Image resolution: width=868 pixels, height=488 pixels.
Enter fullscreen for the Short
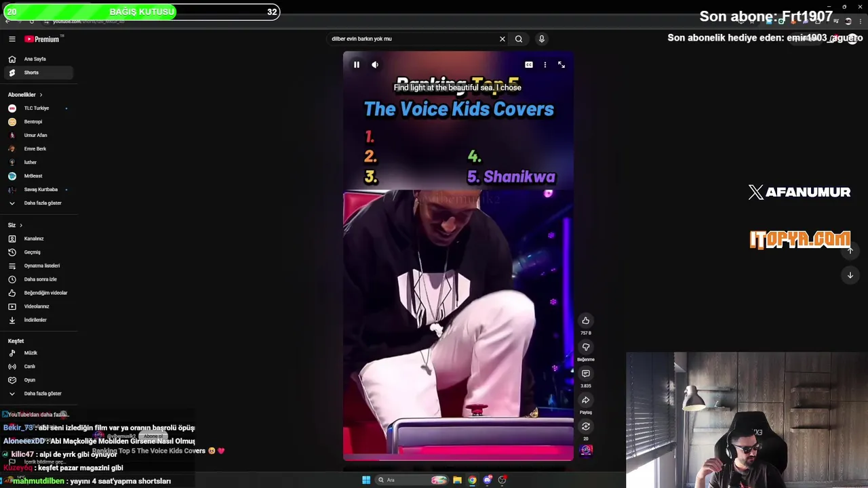(561, 65)
